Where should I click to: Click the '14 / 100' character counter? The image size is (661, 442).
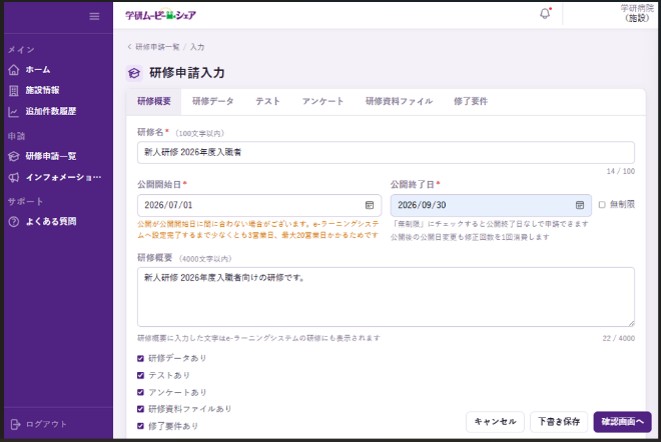pos(621,171)
